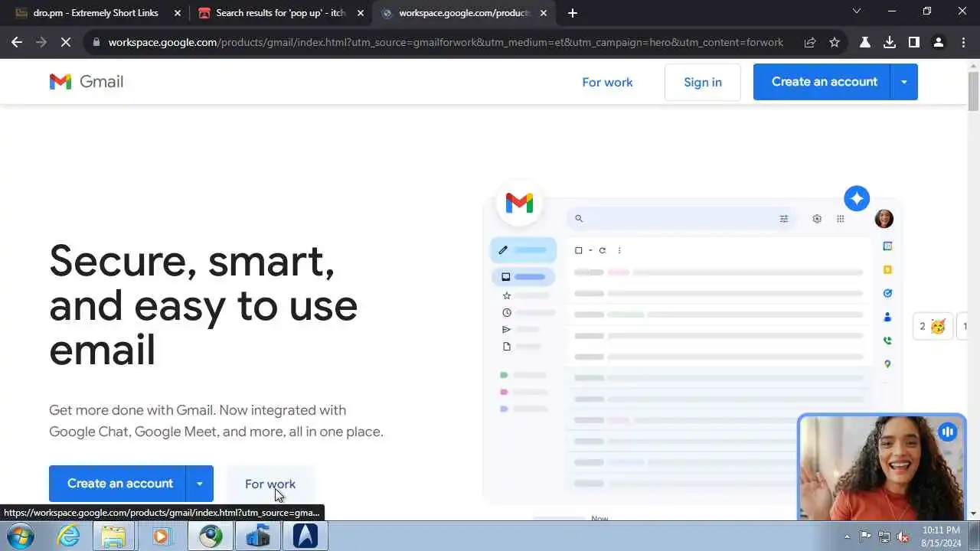Close the itch.io search results tab
The width and height of the screenshot is (980, 551).
point(361,13)
